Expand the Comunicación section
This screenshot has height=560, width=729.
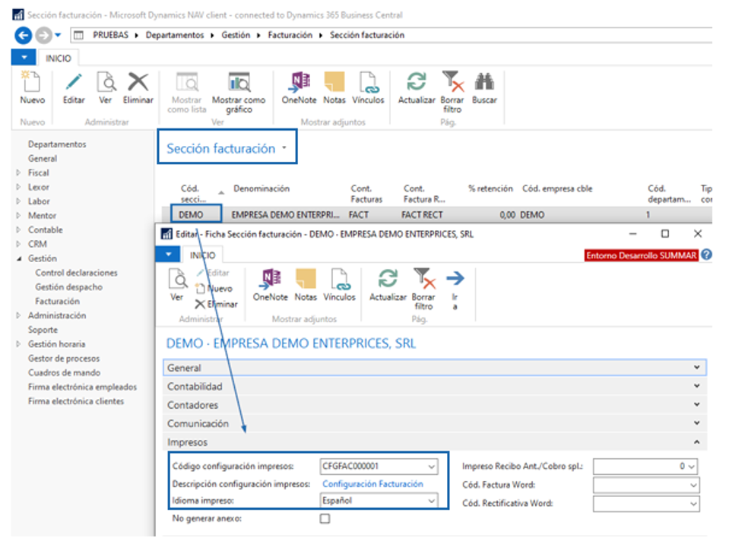433,424
